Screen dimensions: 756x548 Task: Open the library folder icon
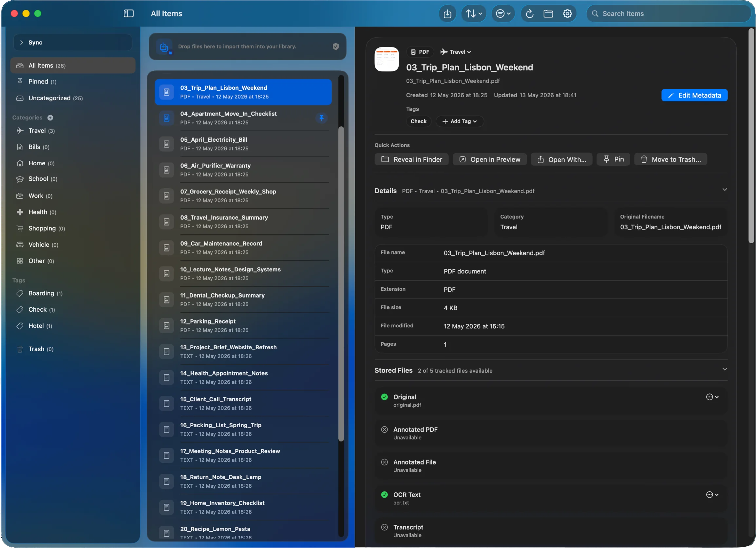(x=548, y=14)
